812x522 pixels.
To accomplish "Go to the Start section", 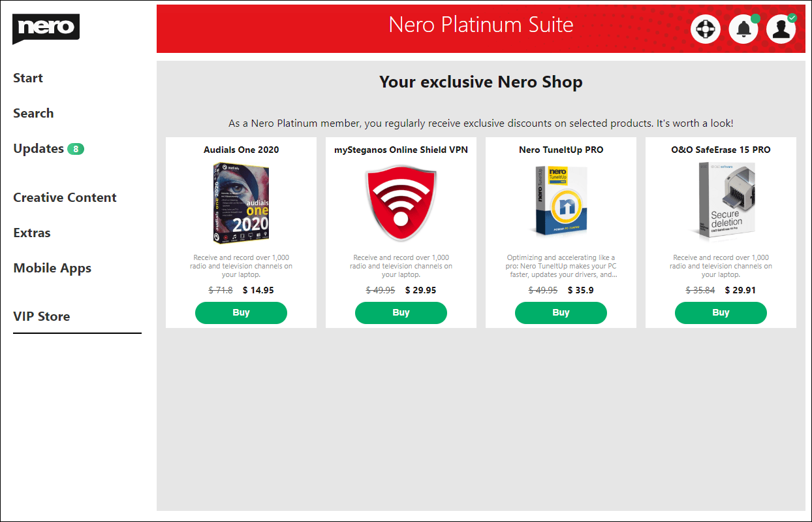I will tap(28, 78).
